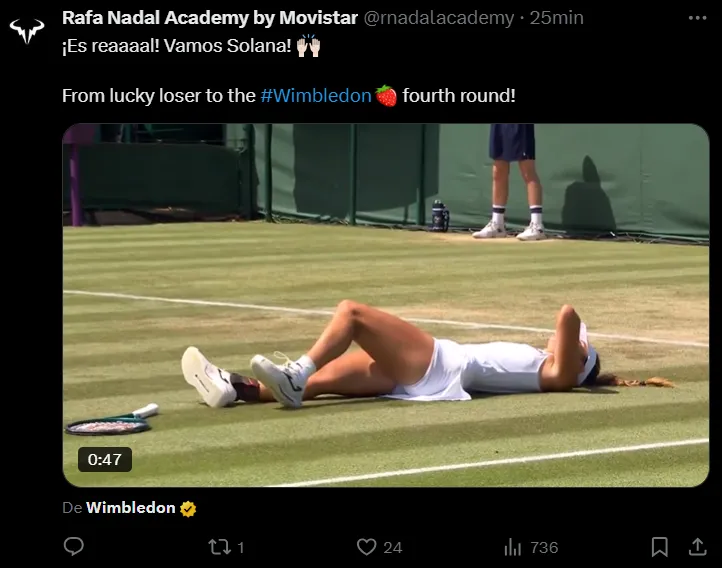View post analytics via the bar chart icon

(513, 546)
